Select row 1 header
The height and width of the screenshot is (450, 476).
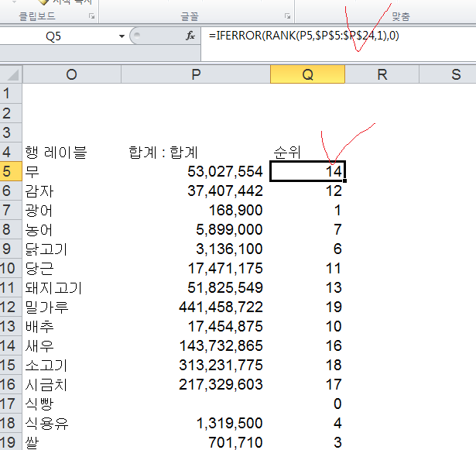(x=11, y=94)
